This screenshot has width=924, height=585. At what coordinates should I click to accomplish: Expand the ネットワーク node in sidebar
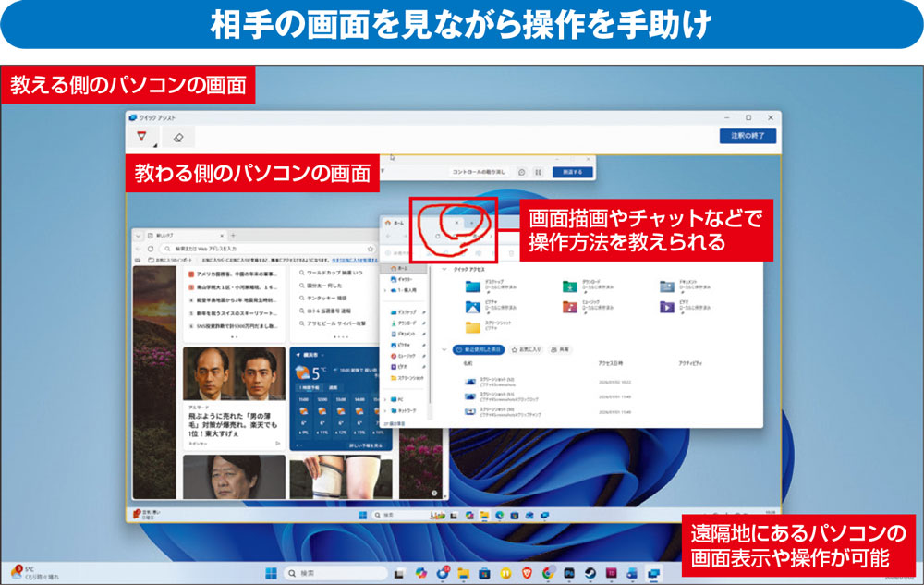(385, 410)
